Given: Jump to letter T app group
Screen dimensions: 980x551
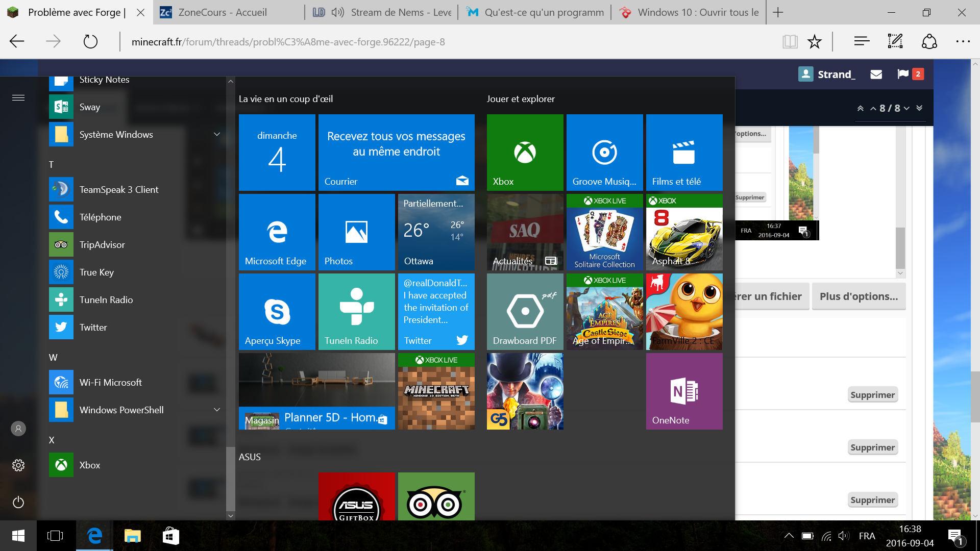Looking at the screenshot, I should click(51, 165).
